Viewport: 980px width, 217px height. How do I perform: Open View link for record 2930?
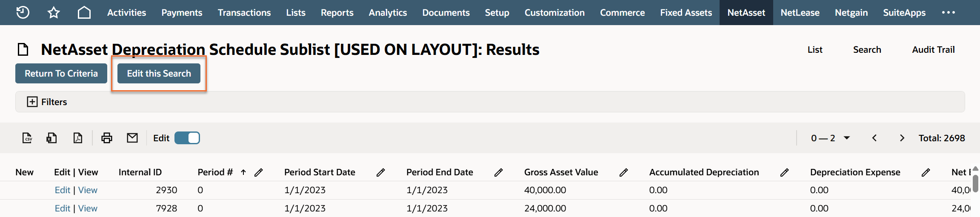pyautogui.click(x=88, y=190)
